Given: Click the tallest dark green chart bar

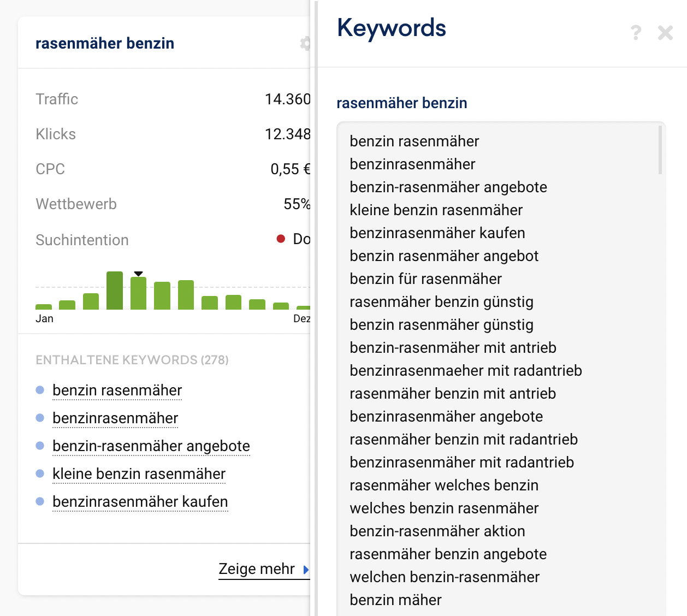Looking at the screenshot, I should pyautogui.click(x=115, y=291).
